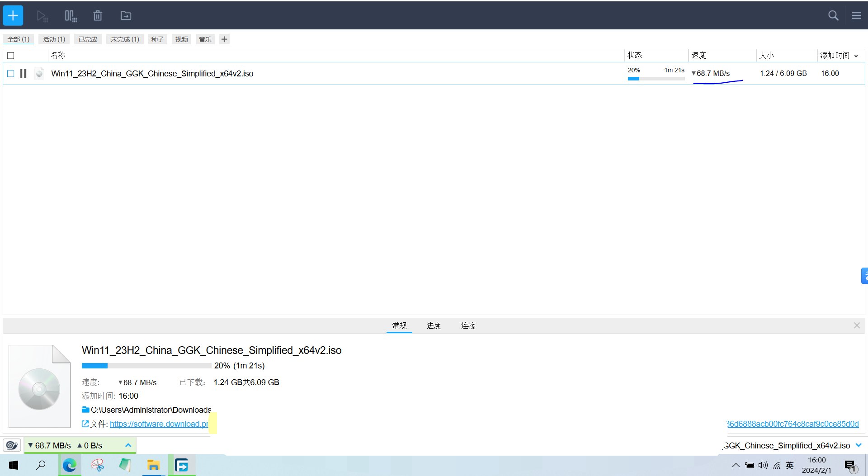Click the details title Win11_23H2 ISO filename

[212, 350]
